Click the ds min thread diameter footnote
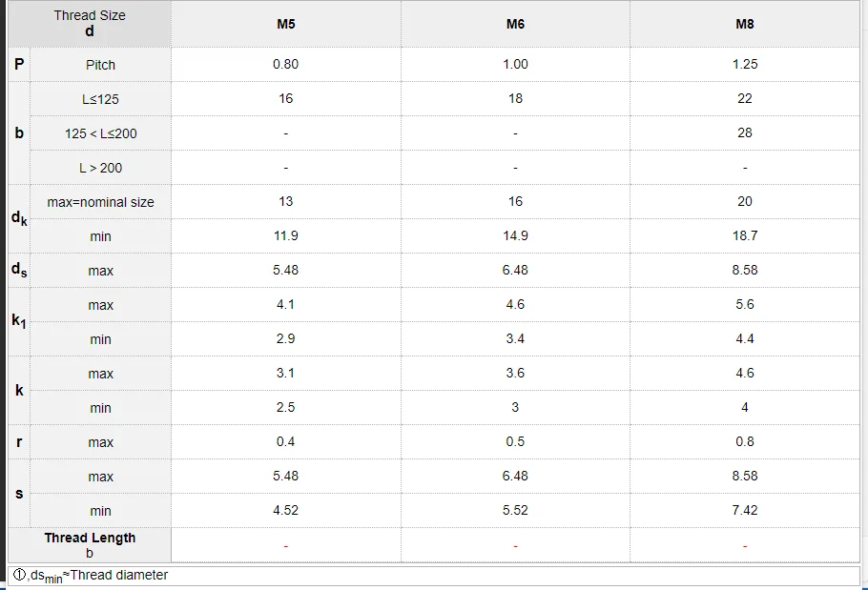 [x=91, y=576]
